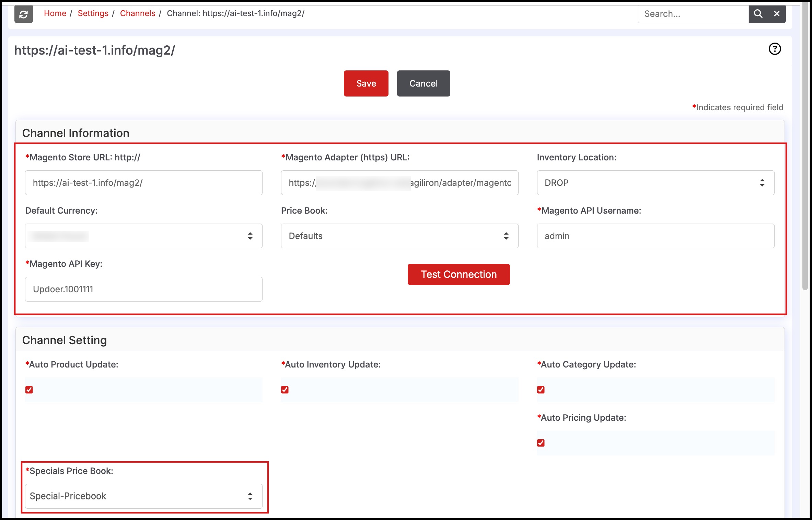Open the help question mark icon
This screenshot has height=520, width=812.
coord(775,49)
